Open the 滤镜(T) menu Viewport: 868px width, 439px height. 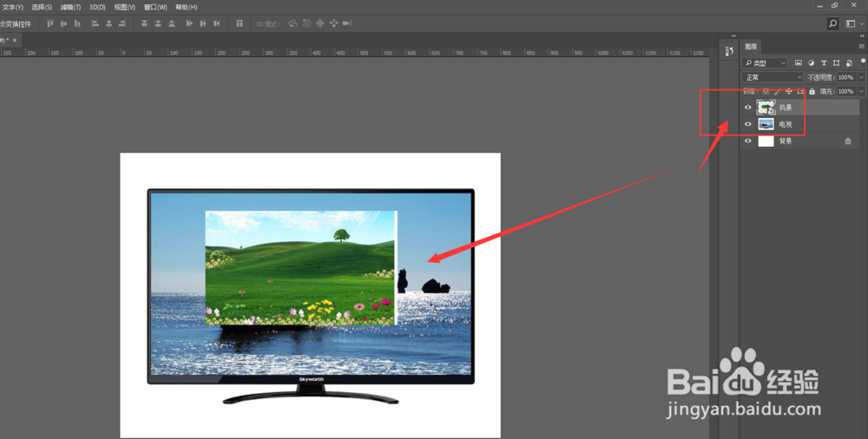click(x=71, y=7)
